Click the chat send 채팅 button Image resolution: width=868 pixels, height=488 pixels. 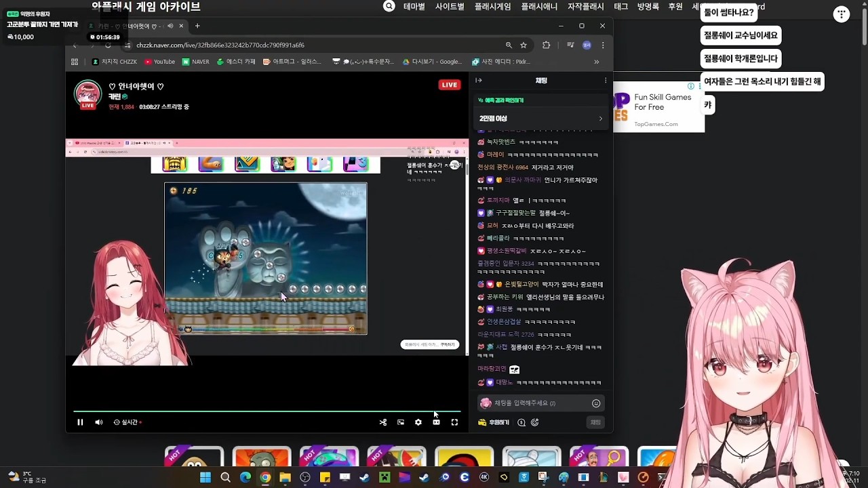[x=595, y=422]
